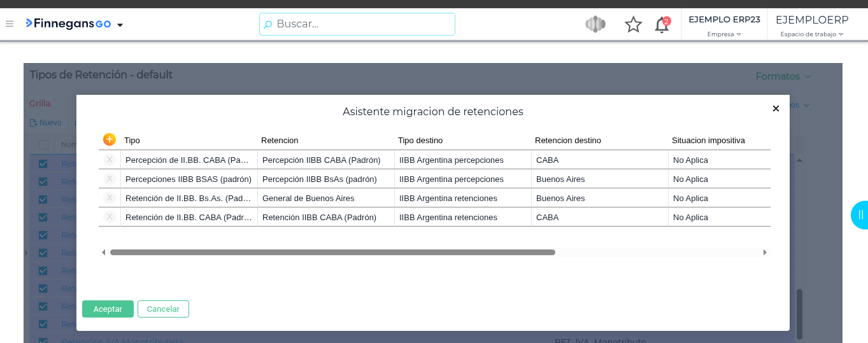Uncheck the first grid row checkbox
Viewport: 868px width, 343px height.
[43, 164]
